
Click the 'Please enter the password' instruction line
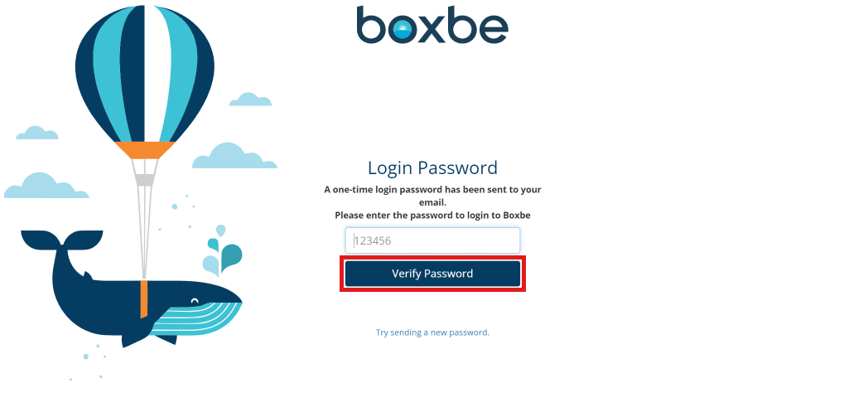click(x=432, y=215)
